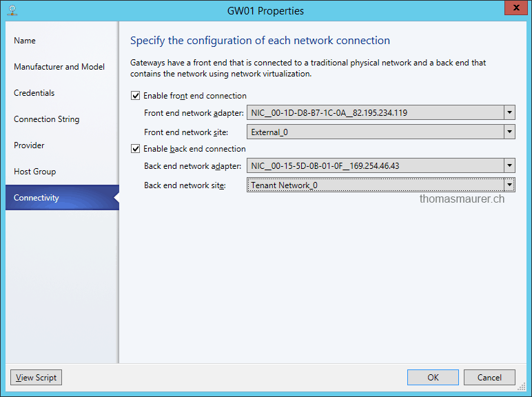Go to the Credentials page
This screenshot has height=397, width=532.
pyautogui.click(x=34, y=93)
